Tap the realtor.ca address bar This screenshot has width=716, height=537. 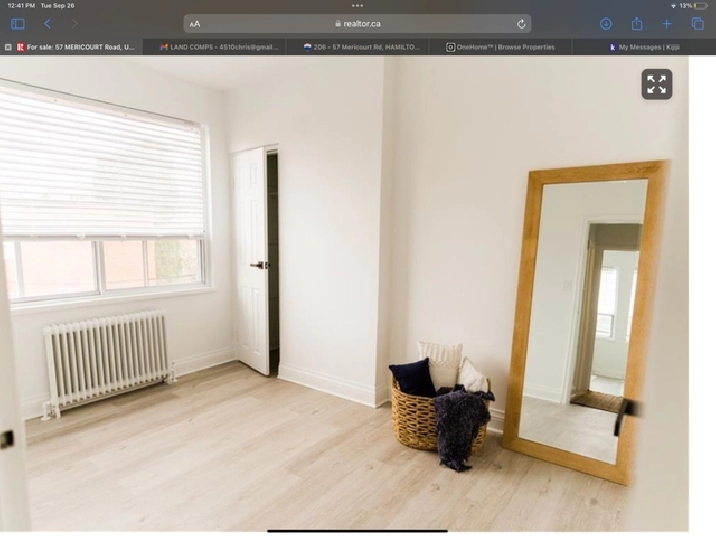coord(358,24)
